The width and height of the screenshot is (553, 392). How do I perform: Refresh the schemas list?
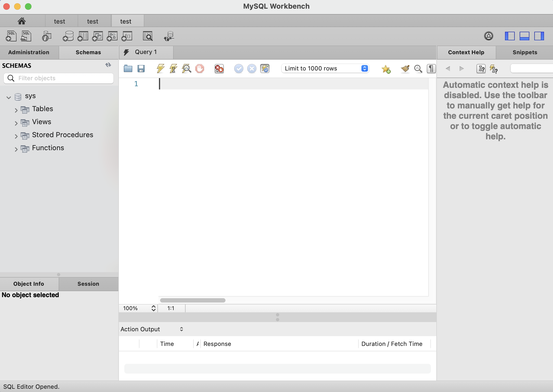pos(108,65)
